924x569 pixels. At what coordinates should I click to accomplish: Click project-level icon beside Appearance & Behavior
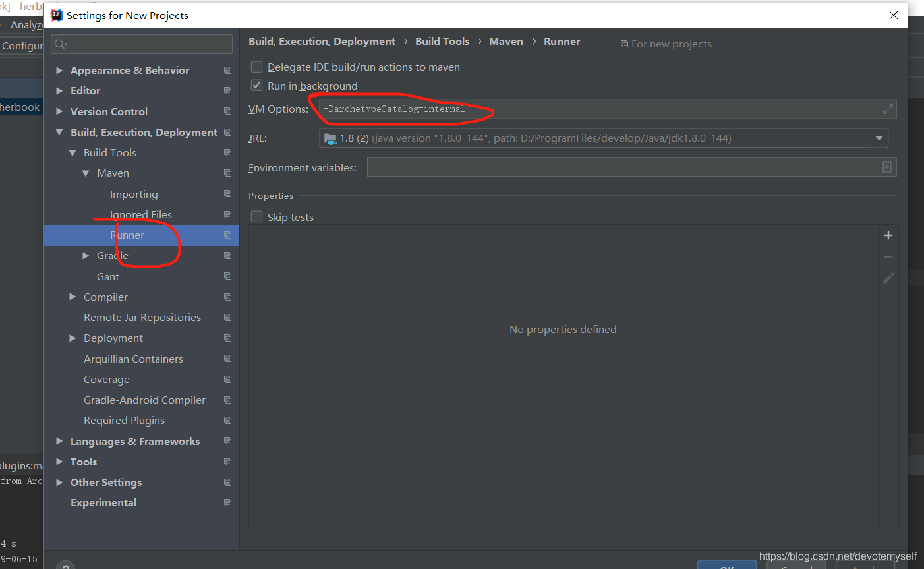(227, 70)
